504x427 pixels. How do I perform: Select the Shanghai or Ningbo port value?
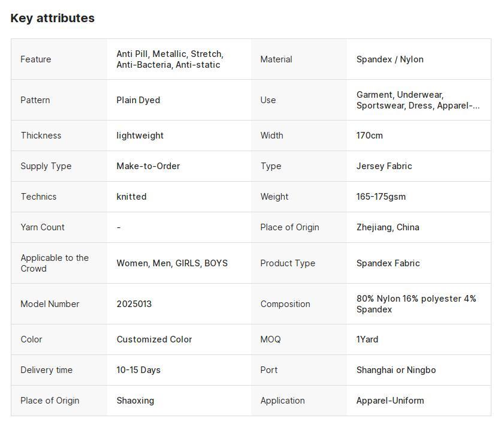coord(396,370)
